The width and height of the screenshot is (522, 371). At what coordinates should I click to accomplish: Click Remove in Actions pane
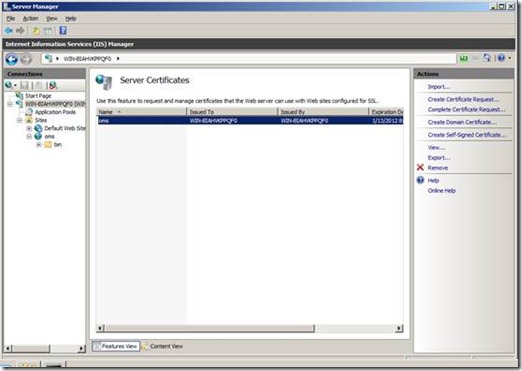(438, 168)
